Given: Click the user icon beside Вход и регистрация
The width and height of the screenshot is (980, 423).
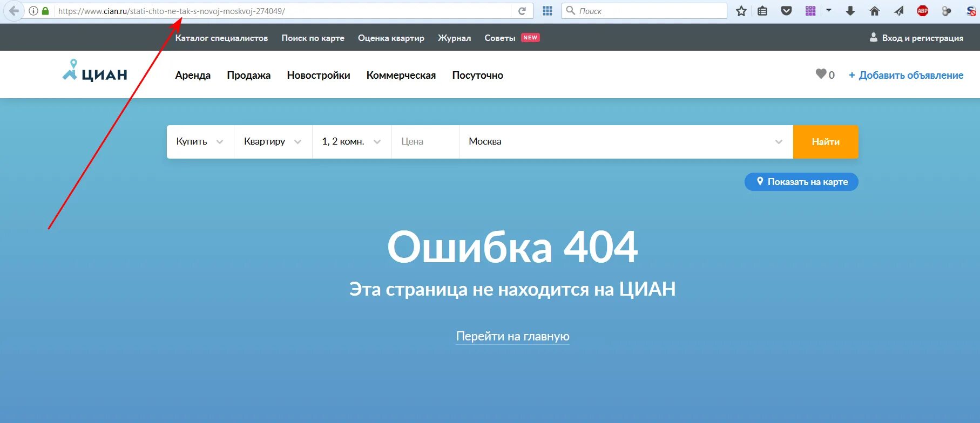Looking at the screenshot, I should coord(873,37).
